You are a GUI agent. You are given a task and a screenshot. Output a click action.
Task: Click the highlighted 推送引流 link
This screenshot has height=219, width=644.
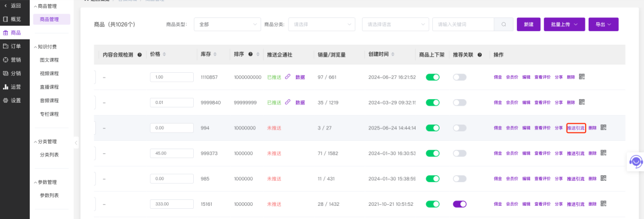[575, 128]
